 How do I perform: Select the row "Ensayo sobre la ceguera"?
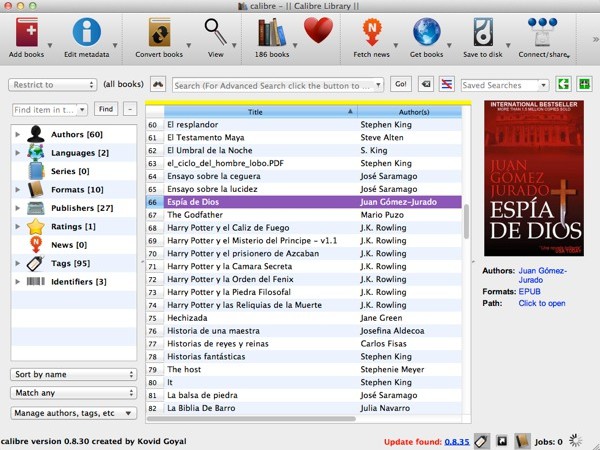(304, 176)
